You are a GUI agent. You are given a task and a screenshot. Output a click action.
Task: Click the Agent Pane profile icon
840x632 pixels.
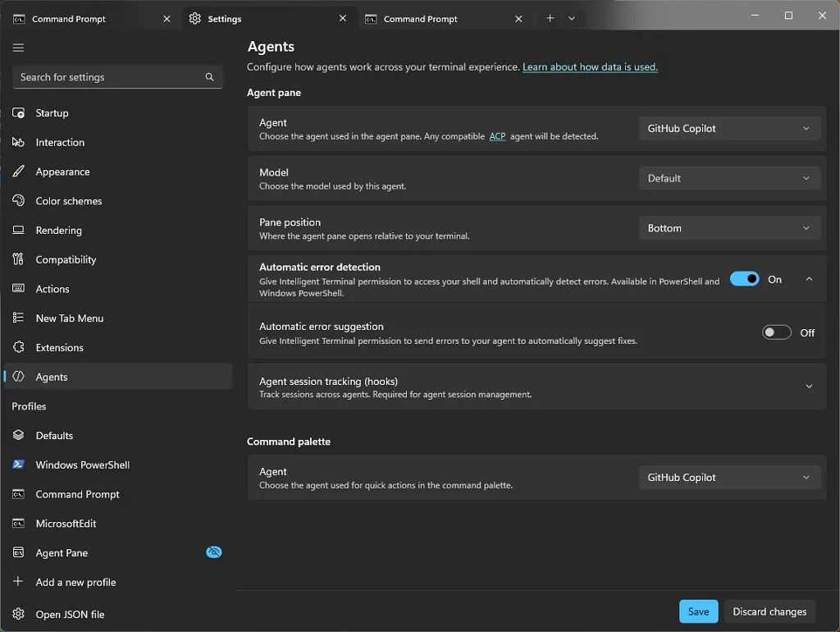(x=18, y=552)
